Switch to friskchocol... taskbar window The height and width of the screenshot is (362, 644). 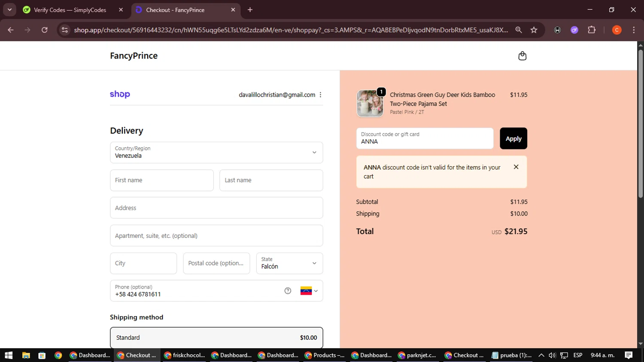point(184,355)
